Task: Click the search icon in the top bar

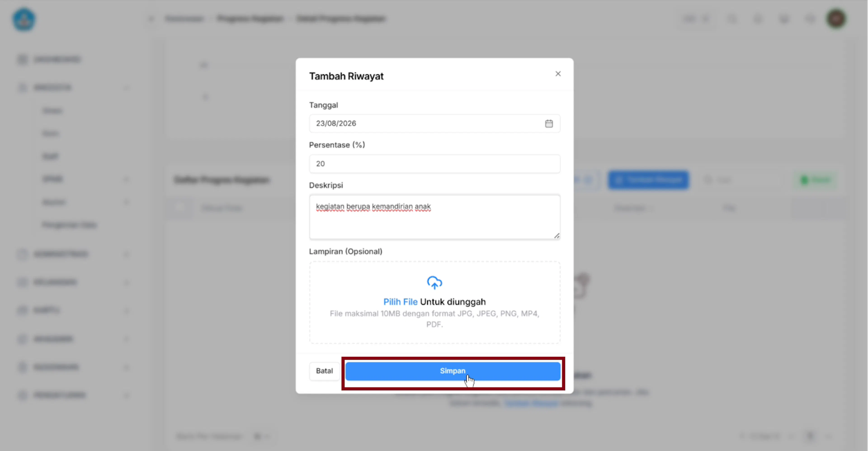Action: [x=732, y=19]
